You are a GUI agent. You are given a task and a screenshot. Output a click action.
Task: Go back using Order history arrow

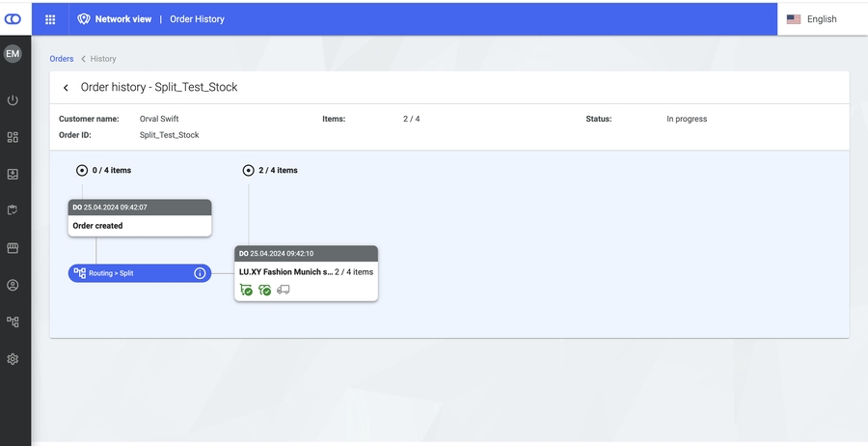(66, 88)
